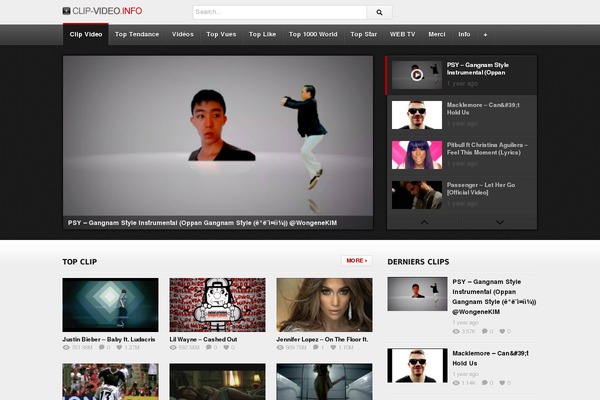Open the Lil Wayne Cashed Out thumbnail

[x=217, y=305]
